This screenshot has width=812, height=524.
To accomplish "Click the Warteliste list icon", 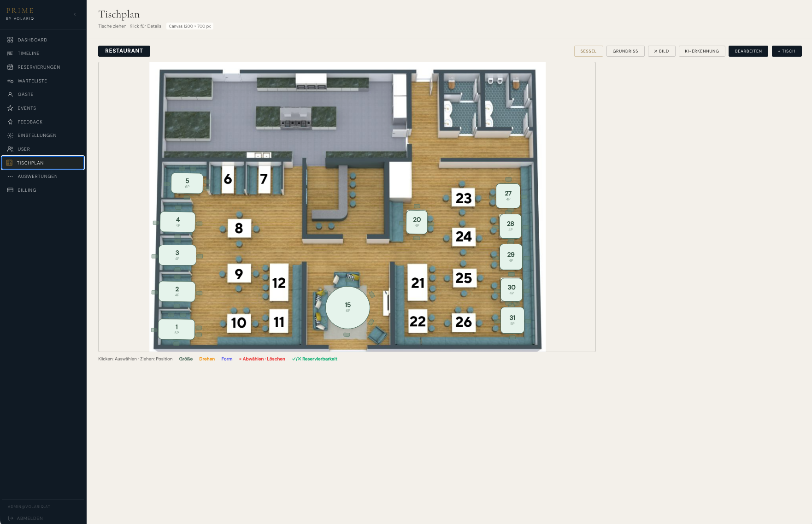I will click(10, 81).
